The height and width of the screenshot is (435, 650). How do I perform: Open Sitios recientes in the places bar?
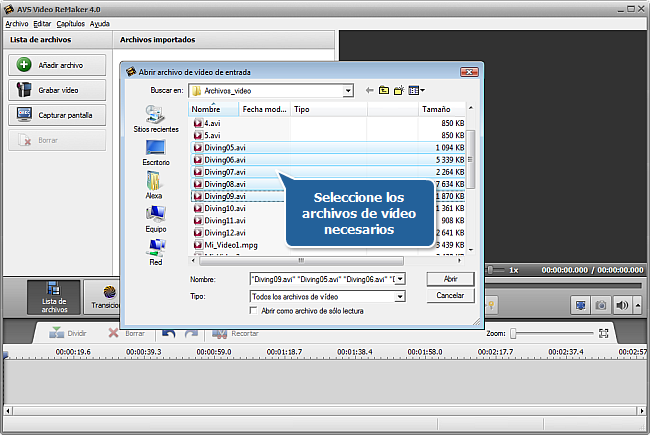(x=156, y=119)
